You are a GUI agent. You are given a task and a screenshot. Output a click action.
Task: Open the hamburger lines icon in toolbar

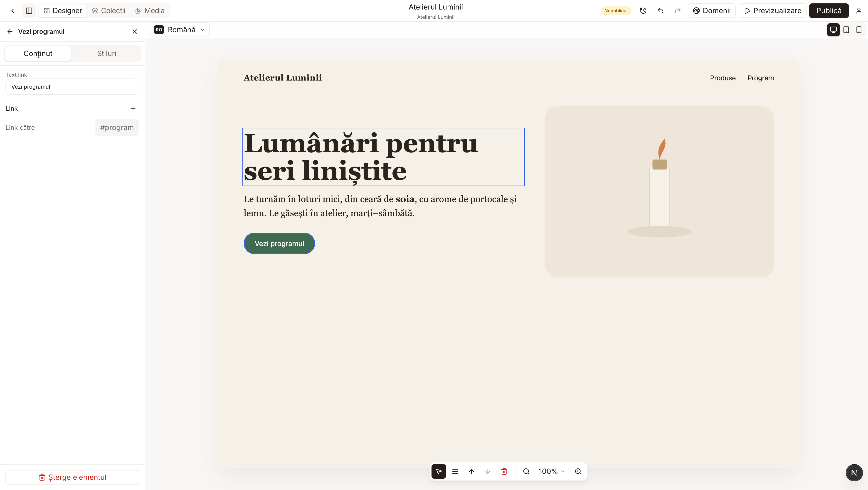(455, 471)
